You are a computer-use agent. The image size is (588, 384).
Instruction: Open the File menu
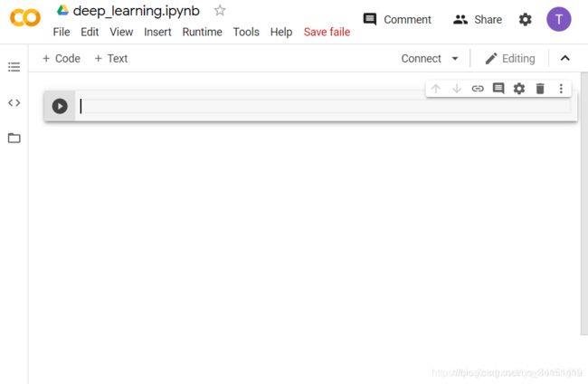[x=62, y=33]
